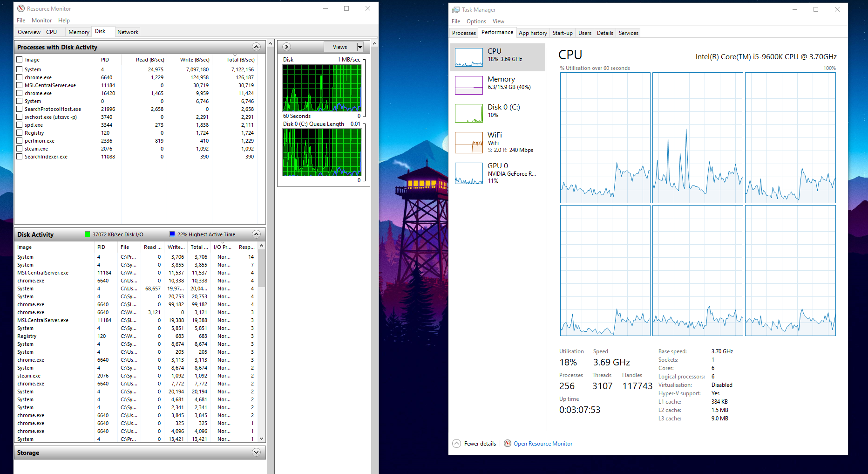Screen dimensions: 868x474
Task: Check the chrome.exe 16420 checkbox
Action: [20, 93]
